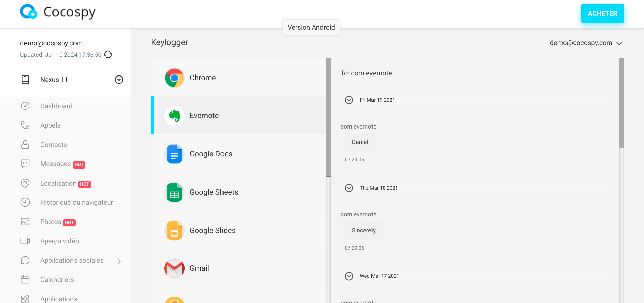This screenshot has width=644, height=303.
Task: Click the Photos picture icon
Action: (x=25, y=222)
